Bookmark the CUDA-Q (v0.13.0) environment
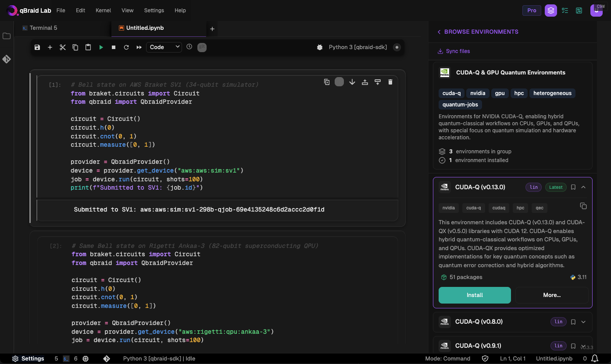This screenshot has width=611, height=364. coord(573,187)
